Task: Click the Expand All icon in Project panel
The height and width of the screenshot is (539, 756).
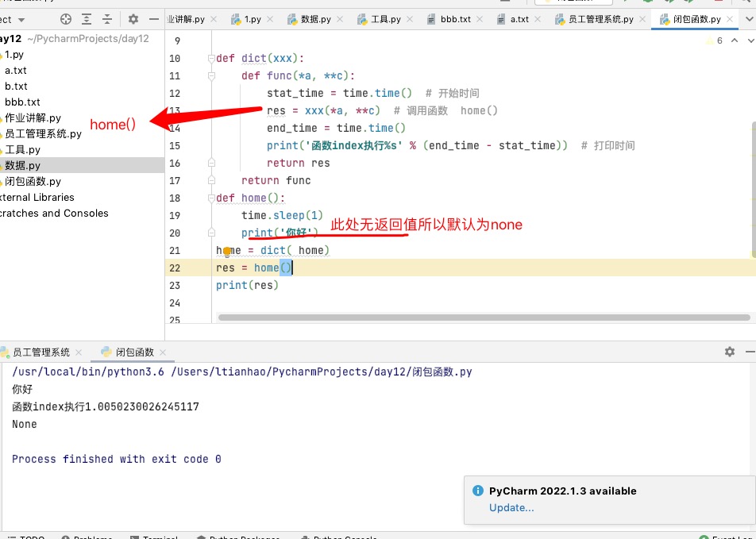Action: [87, 19]
